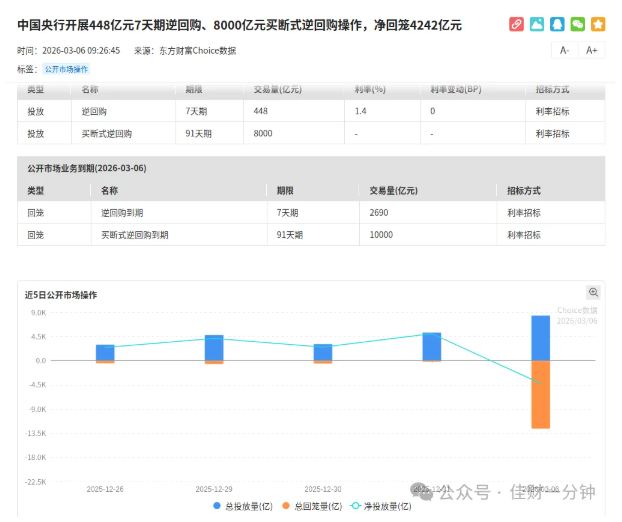
Task: Select the blue bar for 2025-12-30
Action: pos(323,352)
